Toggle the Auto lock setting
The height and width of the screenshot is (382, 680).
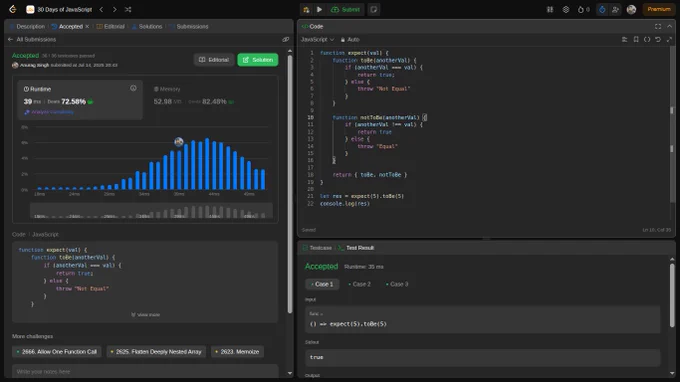coord(350,39)
